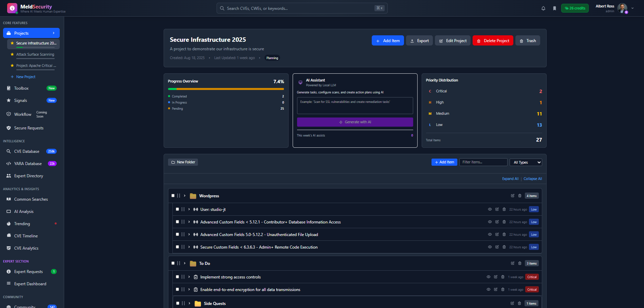644x308 pixels.
Task: Collapse the To Do folder chevron
Action: (185, 263)
